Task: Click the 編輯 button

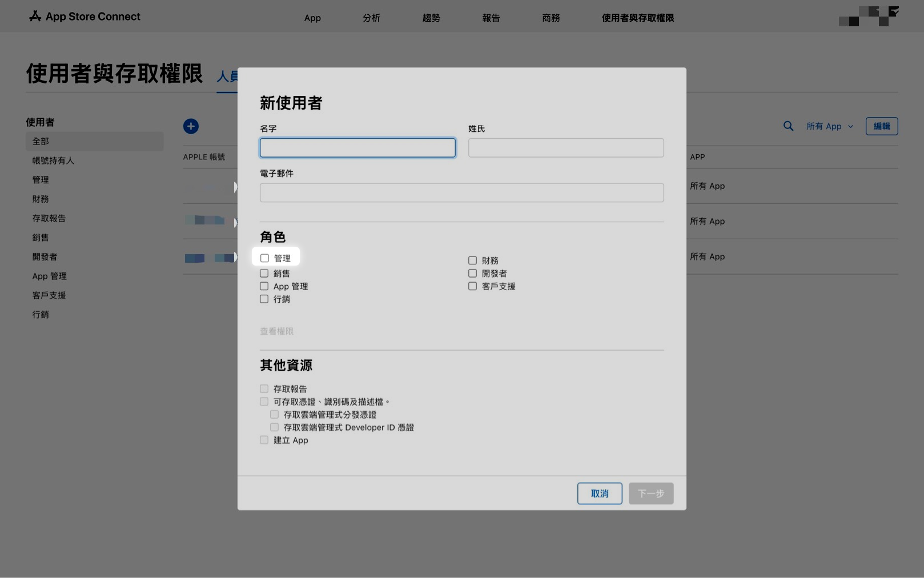Action: coord(881,126)
